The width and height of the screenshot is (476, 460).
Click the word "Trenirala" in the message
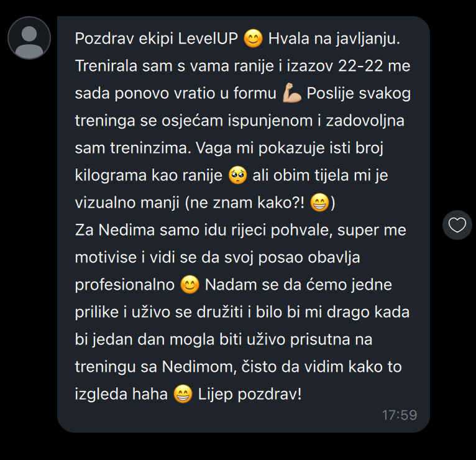pos(106,66)
